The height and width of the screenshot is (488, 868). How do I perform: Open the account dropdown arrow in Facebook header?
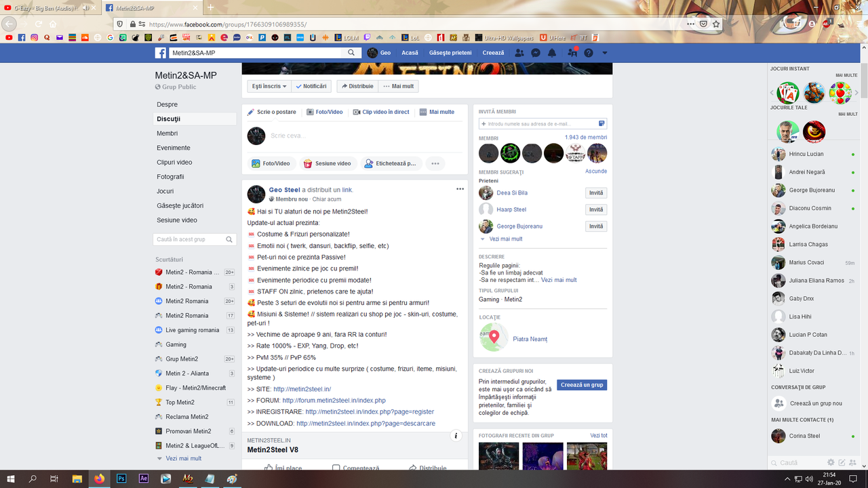(605, 53)
